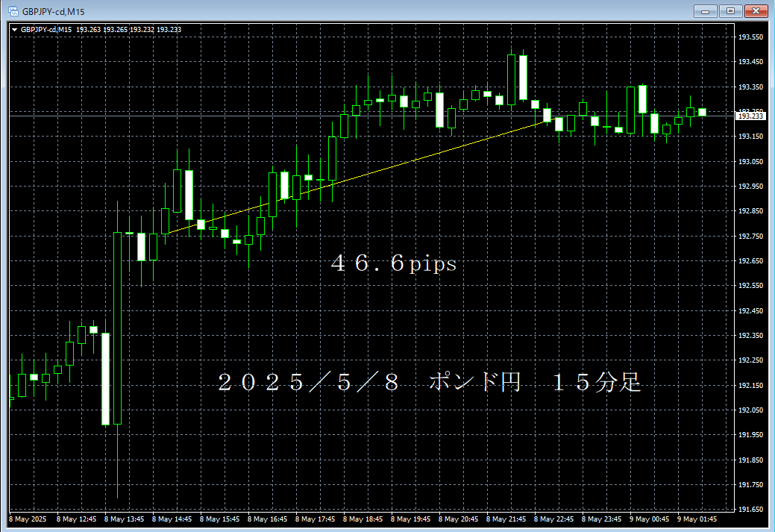Click the 191.650 price scale label
The image size is (775, 532).
coord(750,509)
